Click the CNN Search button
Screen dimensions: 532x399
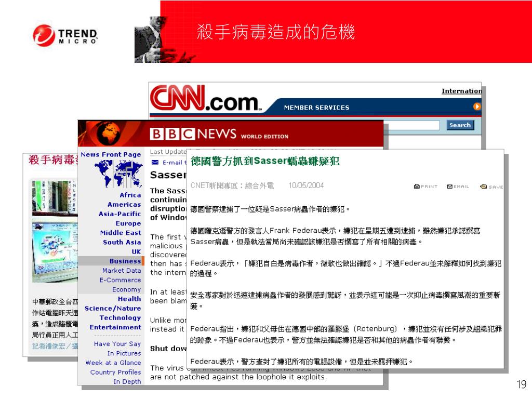(x=460, y=125)
